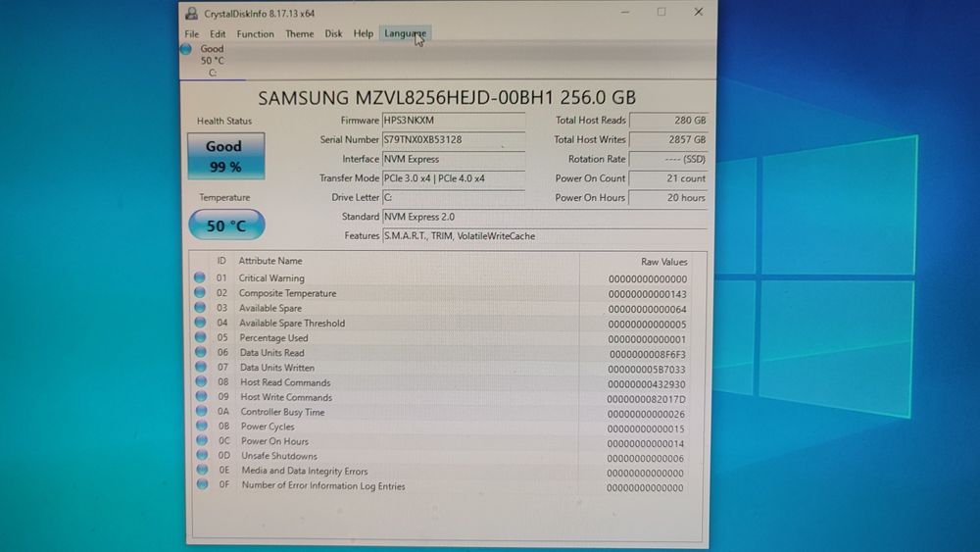Click the Total Host Reads value 280 GB

[x=668, y=120]
